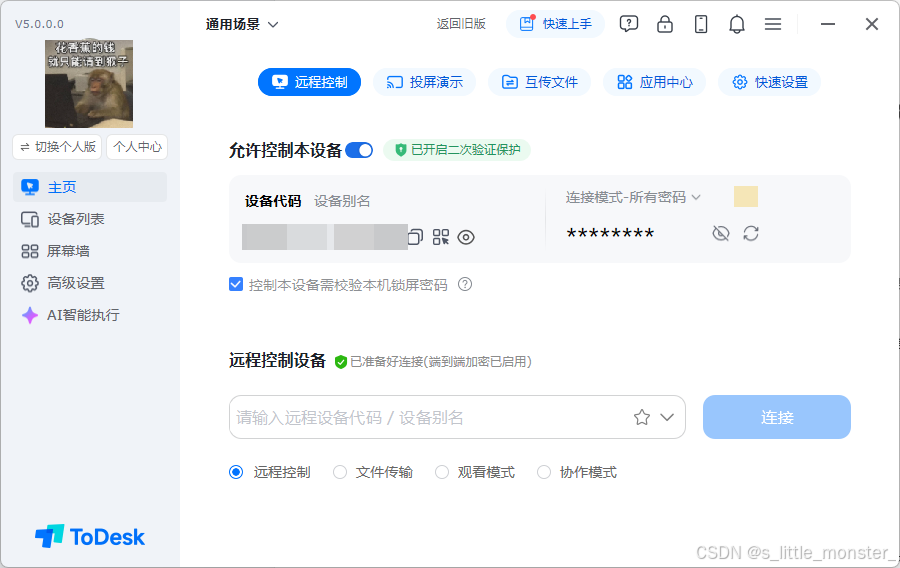Expand the remote device history dropdown arrow
900x568 pixels.
[667, 417]
